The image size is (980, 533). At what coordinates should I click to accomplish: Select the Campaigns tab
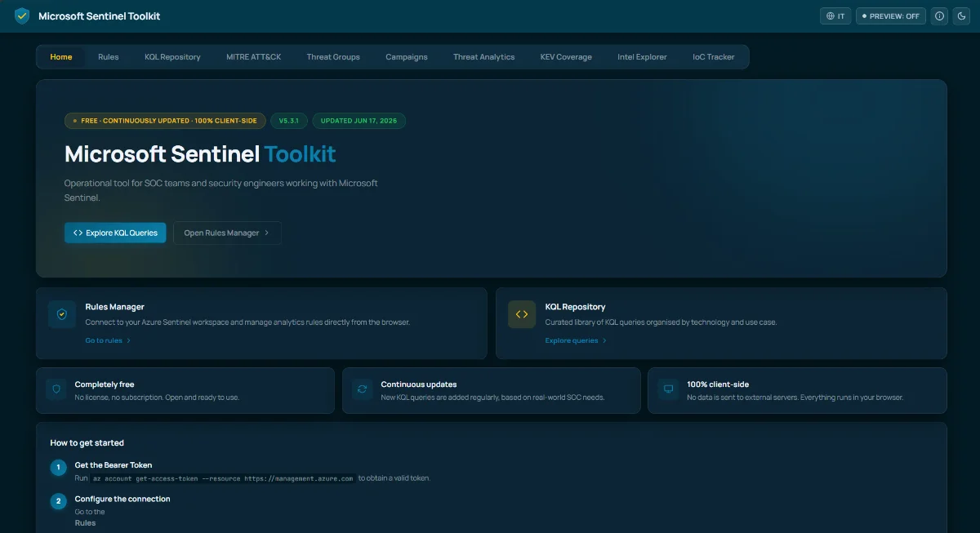407,57
